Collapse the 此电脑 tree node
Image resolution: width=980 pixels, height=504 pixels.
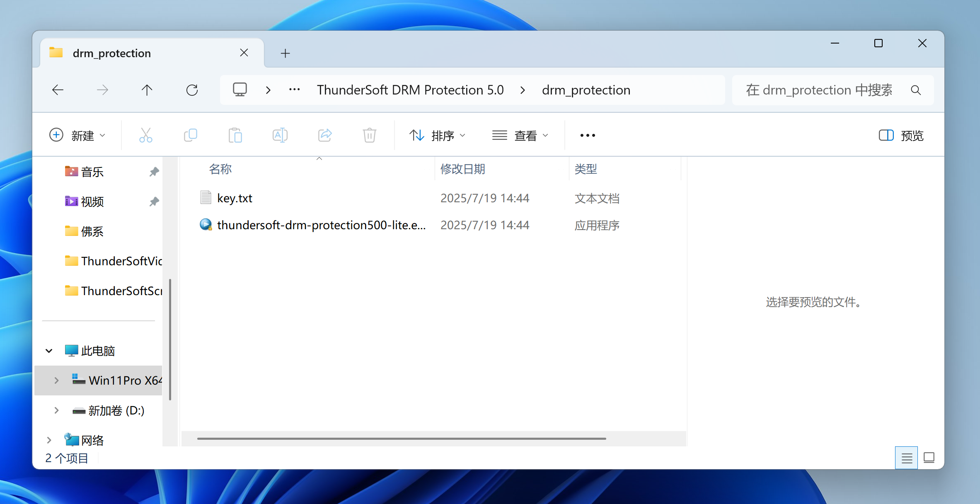[x=49, y=351]
